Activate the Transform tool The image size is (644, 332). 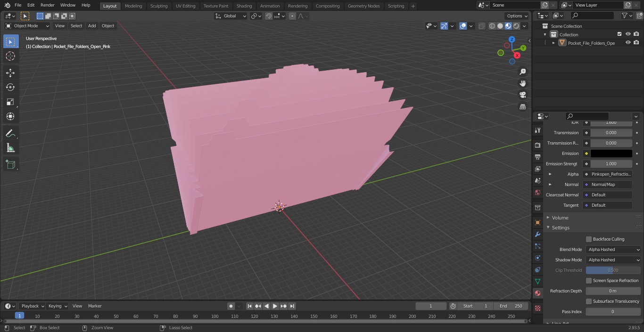10,116
